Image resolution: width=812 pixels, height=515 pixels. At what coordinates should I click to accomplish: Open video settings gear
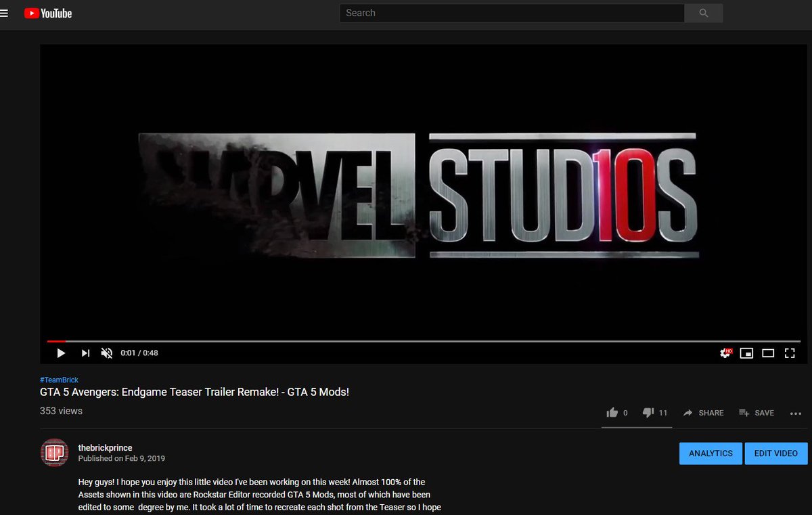(725, 353)
